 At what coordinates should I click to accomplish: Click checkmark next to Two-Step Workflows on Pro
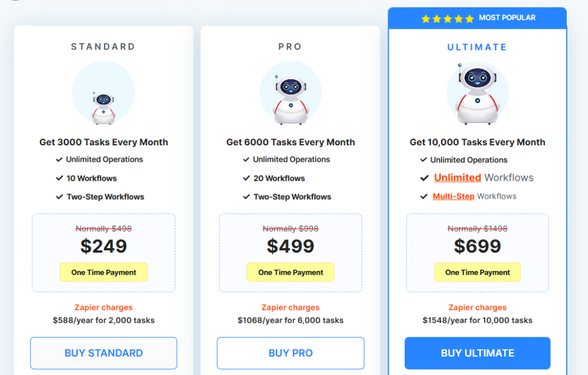(247, 196)
